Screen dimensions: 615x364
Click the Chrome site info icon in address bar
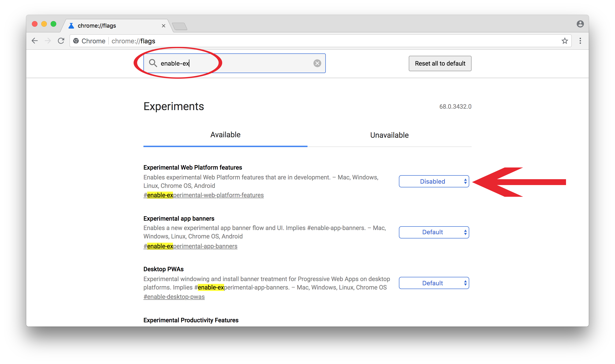pos(76,41)
